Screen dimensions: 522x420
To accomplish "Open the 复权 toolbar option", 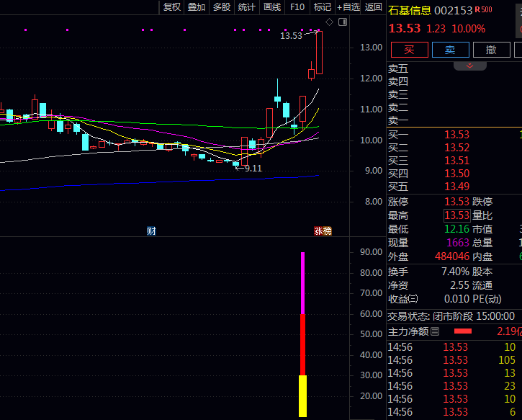I will pos(172,7).
